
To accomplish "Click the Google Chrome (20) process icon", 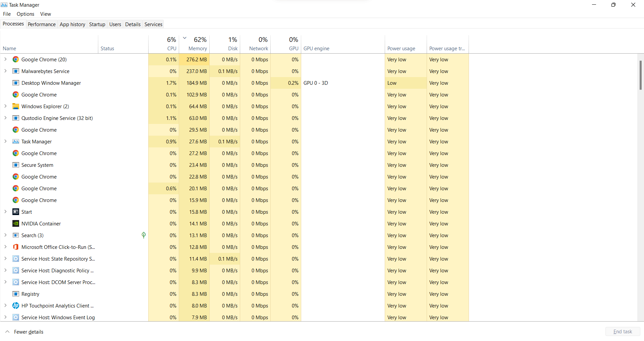I will [16, 60].
